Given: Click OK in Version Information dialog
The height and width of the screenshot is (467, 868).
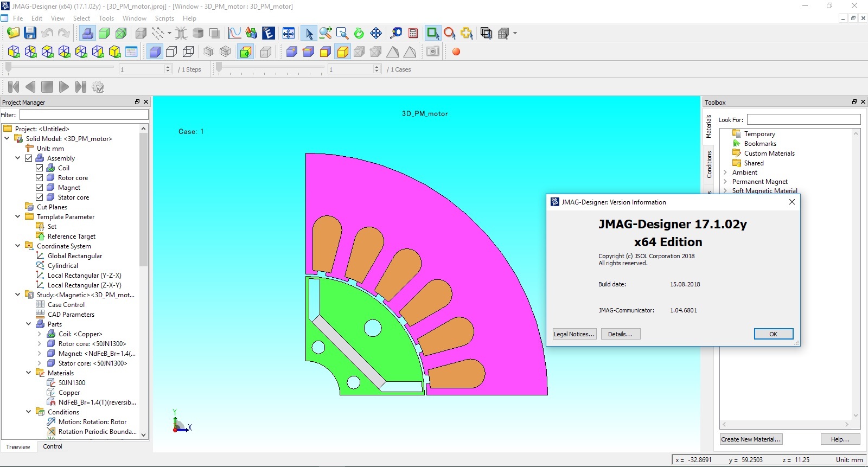Looking at the screenshot, I should 774,334.
